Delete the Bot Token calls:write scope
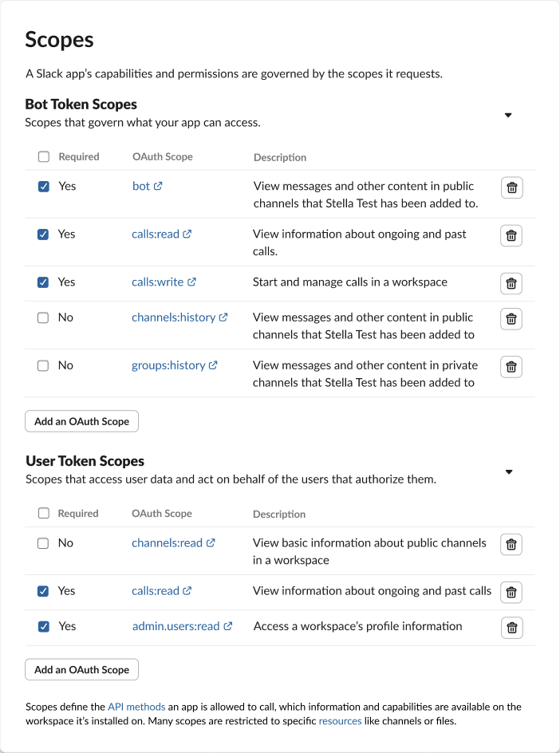Screen dimensions: 560x753 (512, 283)
